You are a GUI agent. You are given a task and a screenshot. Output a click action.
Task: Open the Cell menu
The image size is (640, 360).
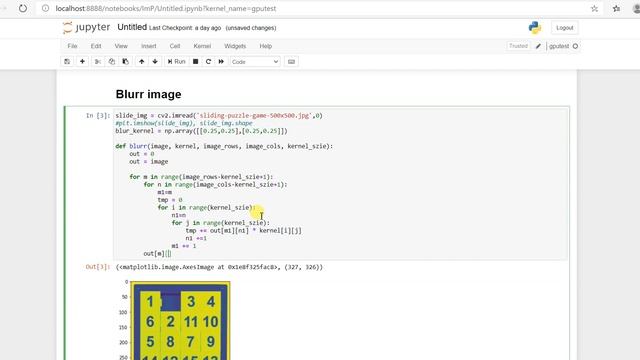click(175, 46)
